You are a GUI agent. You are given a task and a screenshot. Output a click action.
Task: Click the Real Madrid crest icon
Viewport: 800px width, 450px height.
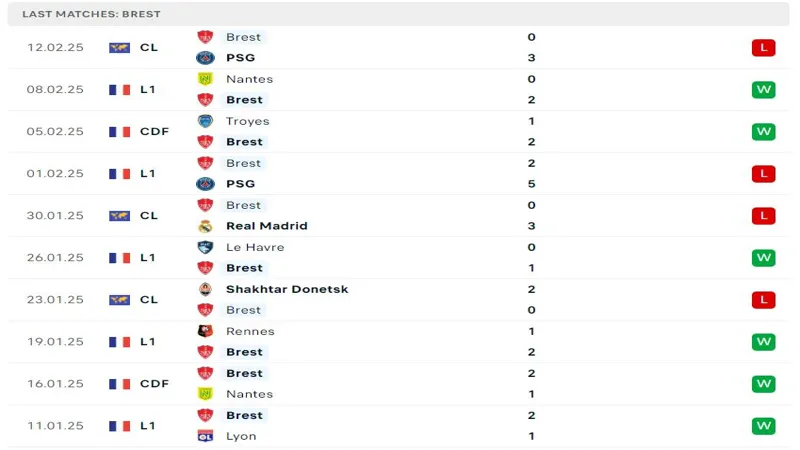(x=205, y=226)
